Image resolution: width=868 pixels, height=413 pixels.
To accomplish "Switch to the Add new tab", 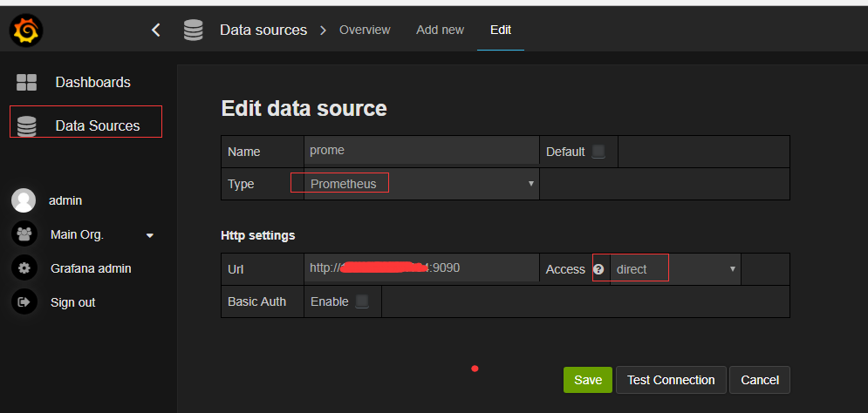I will click(x=440, y=30).
